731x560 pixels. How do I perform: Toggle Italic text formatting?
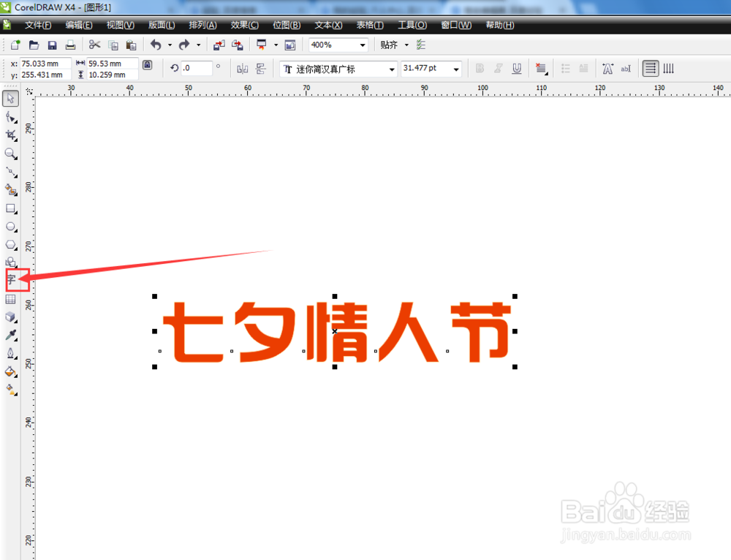(498, 69)
